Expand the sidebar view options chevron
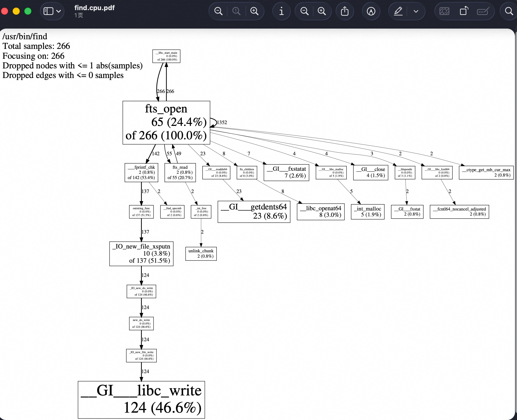 click(x=59, y=11)
